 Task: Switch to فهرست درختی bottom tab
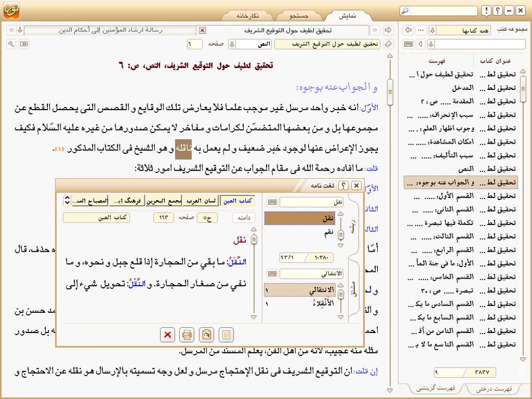(x=494, y=389)
